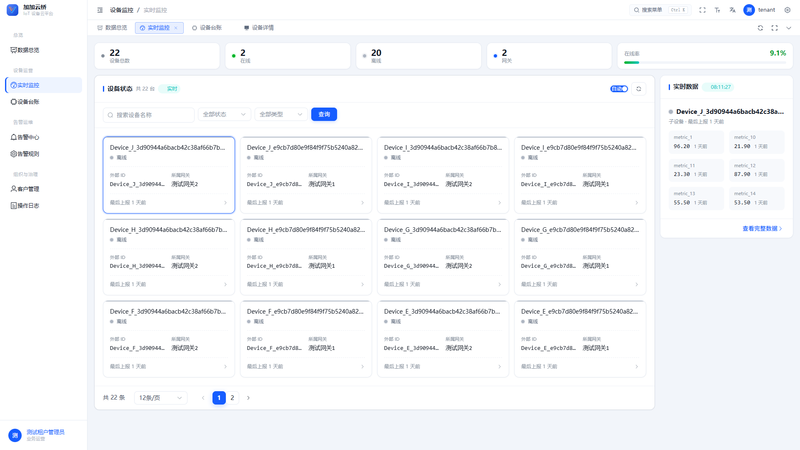Toggle the 自动 auto-refresh switch

click(x=619, y=89)
